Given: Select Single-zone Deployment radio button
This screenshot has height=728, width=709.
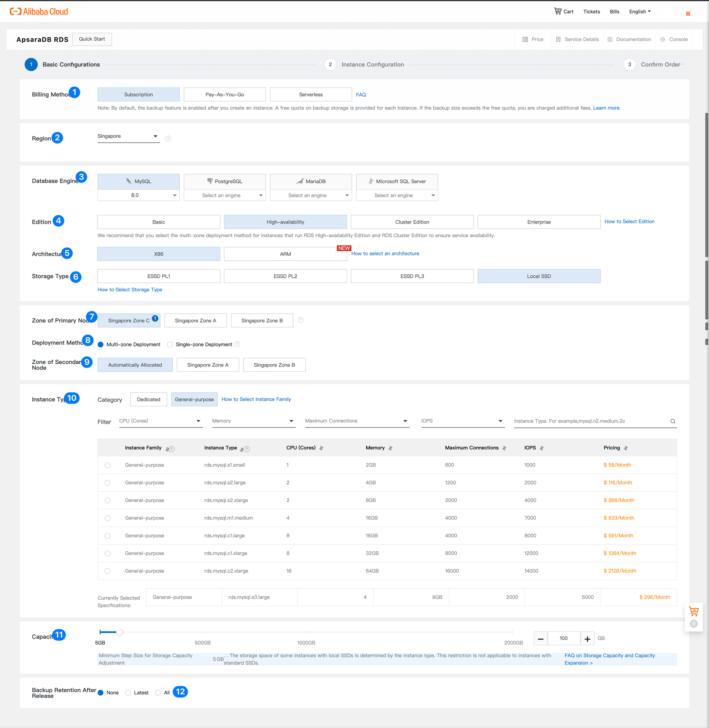Looking at the screenshot, I should click(x=170, y=344).
